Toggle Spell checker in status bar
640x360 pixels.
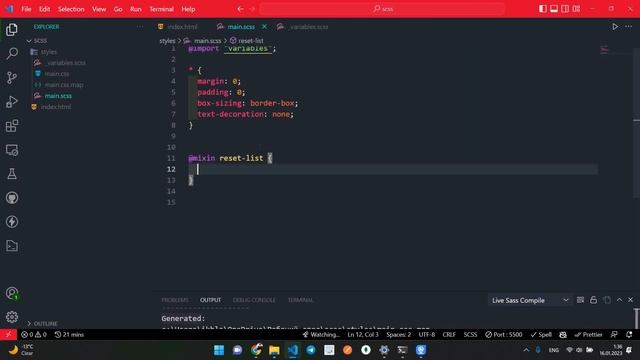(x=541, y=335)
